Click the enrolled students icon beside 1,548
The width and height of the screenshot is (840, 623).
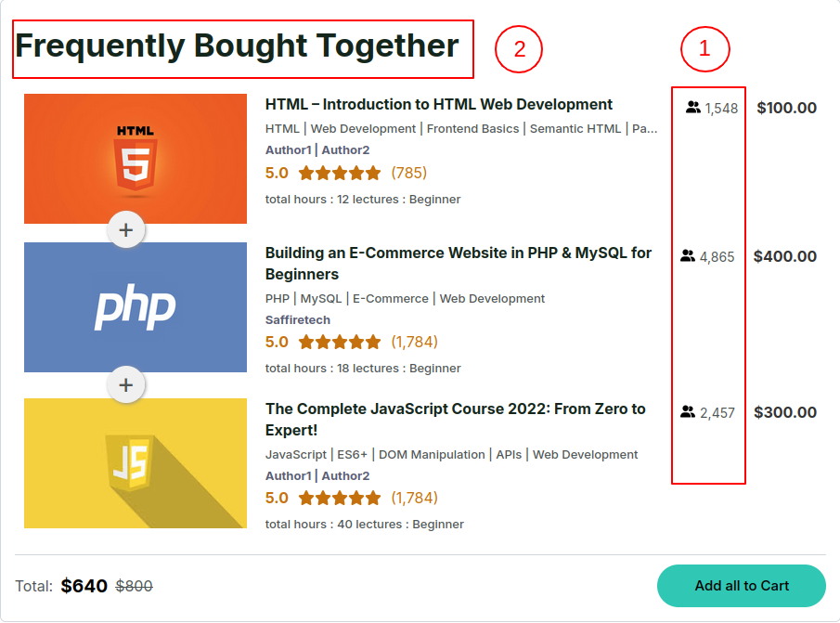[692, 108]
